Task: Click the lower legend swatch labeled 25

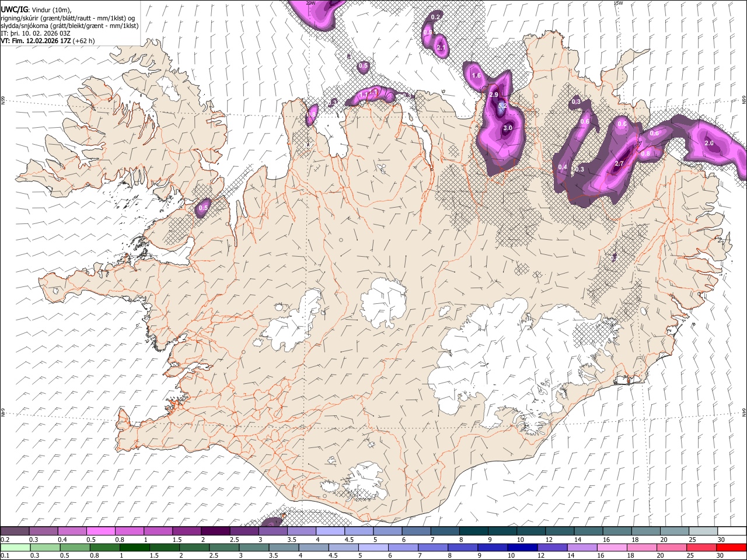Action: point(700,547)
